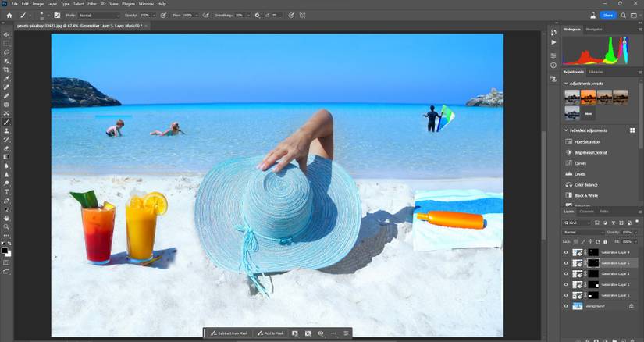Open the Flow dropdown arrow

197,15
